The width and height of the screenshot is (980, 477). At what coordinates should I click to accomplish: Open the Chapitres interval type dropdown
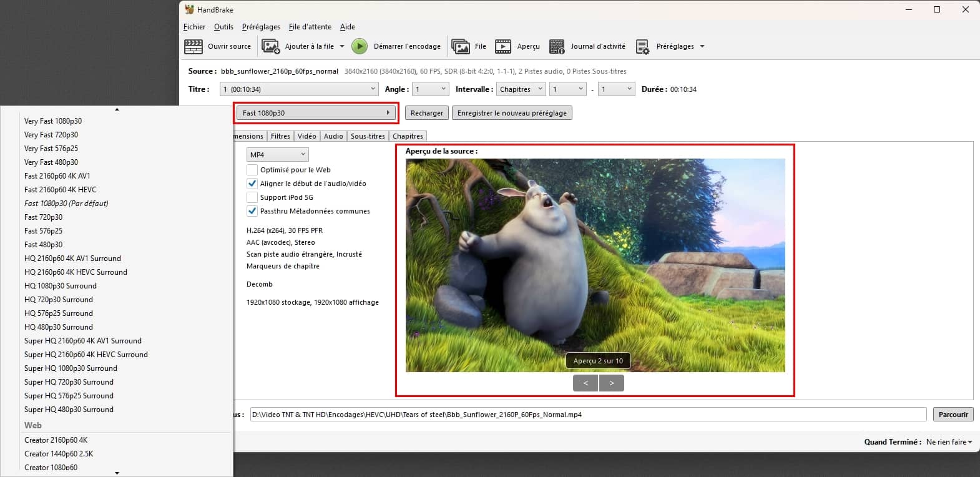[x=521, y=89]
